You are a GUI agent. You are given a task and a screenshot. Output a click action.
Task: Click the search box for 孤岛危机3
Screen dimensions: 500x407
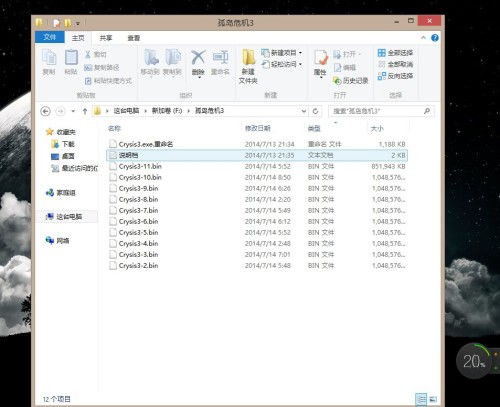[381, 111]
